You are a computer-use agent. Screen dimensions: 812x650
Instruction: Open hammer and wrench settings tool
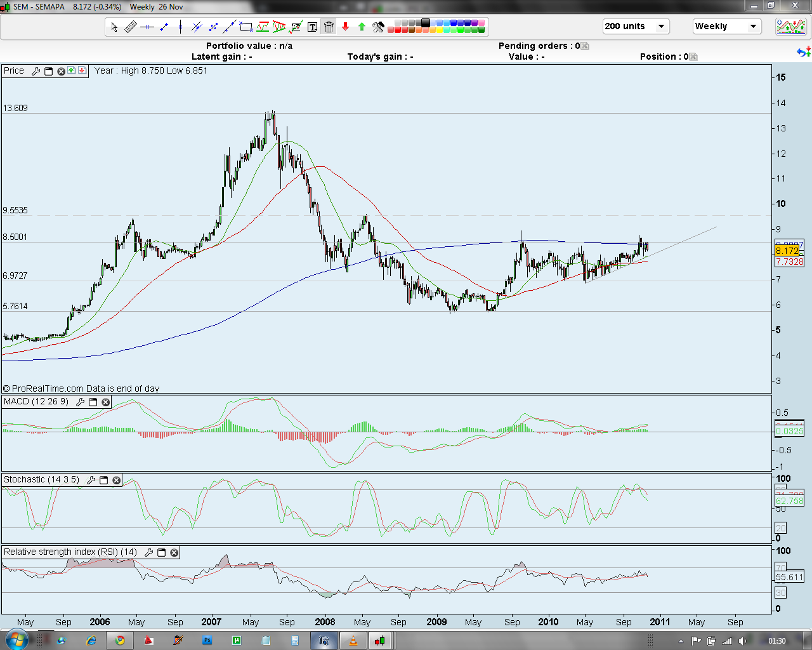378,27
